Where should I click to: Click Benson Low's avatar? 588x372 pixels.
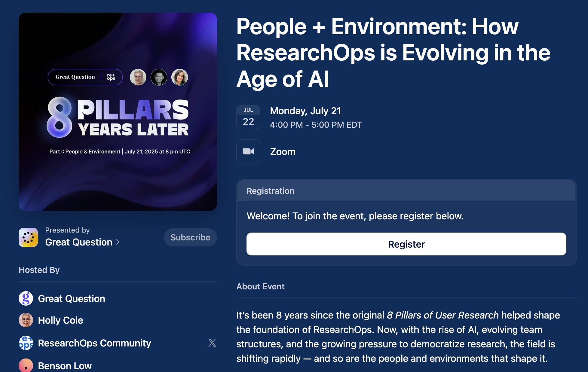coord(26,365)
